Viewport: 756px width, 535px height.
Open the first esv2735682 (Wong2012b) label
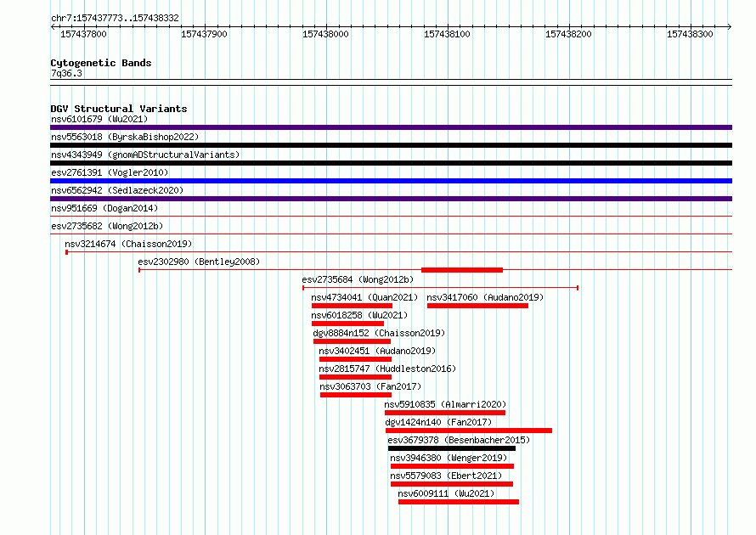point(107,226)
